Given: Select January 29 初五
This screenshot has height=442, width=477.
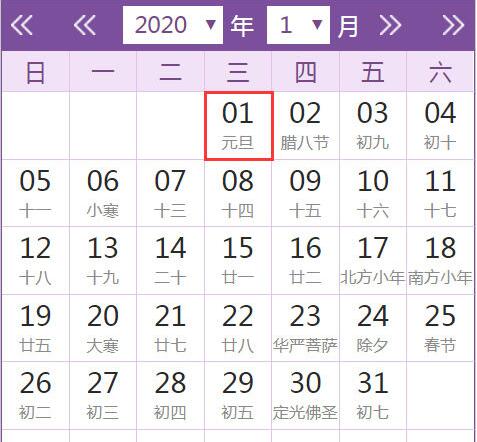Looking at the screenshot, I should [238, 396].
